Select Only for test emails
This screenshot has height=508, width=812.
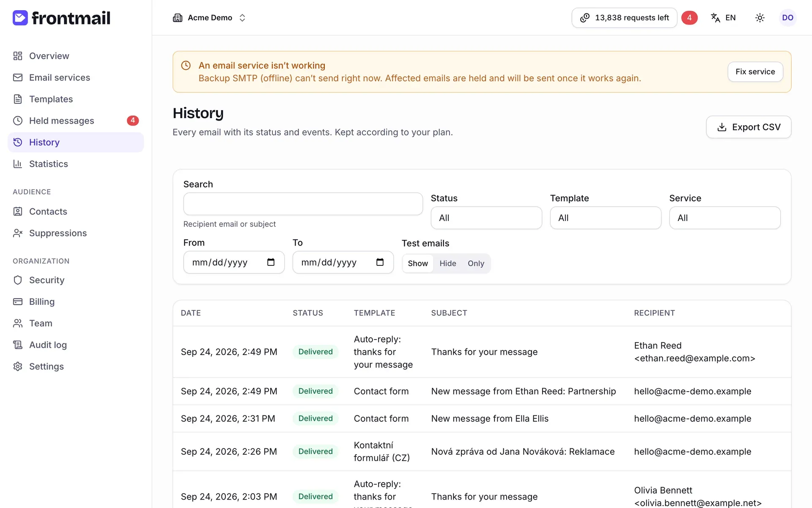(x=476, y=263)
